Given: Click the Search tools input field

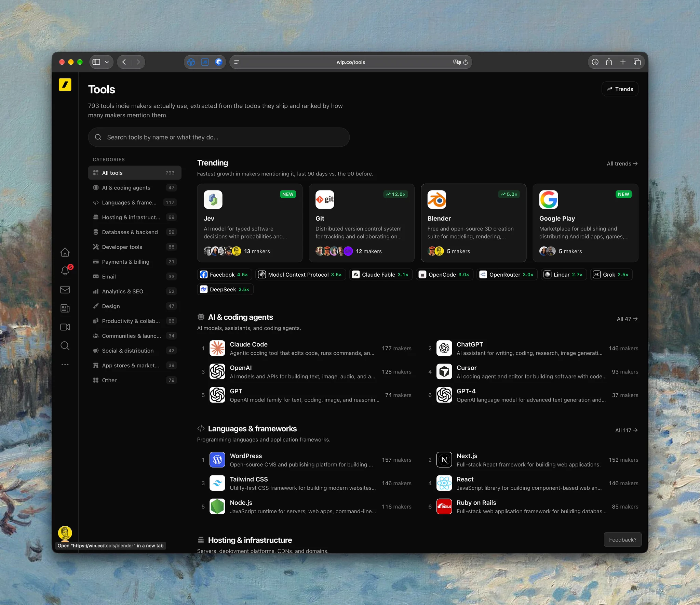Looking at the screenshot, I should point(219,137).
